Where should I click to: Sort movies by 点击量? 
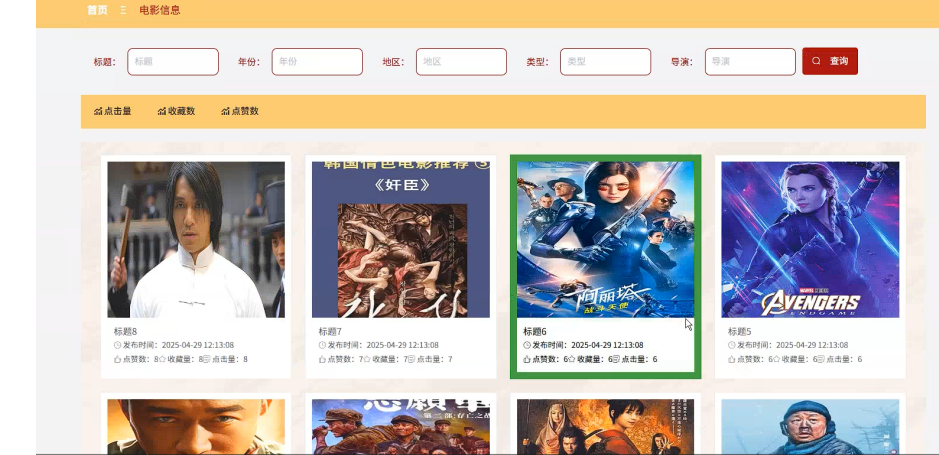[113, 111]
